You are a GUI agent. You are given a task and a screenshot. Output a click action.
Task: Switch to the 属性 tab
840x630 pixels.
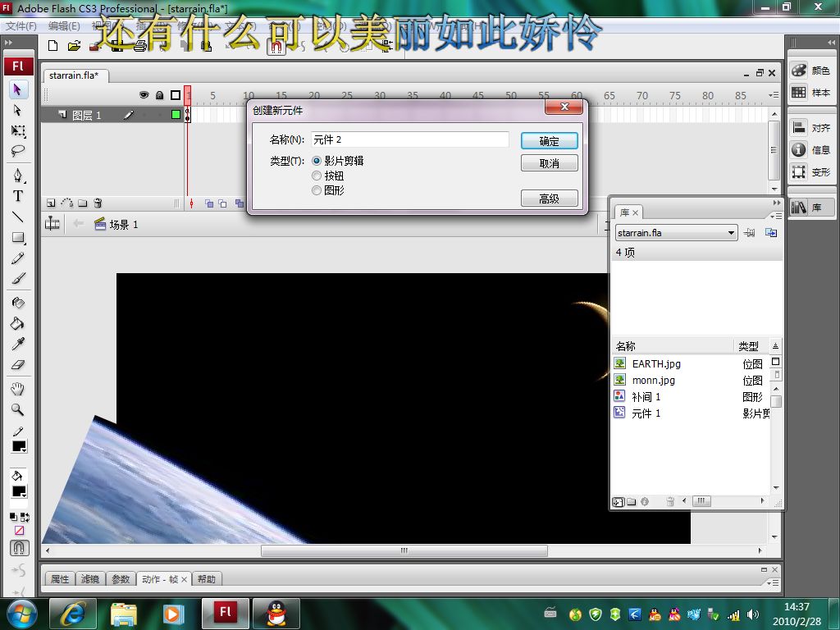point(59,579)
